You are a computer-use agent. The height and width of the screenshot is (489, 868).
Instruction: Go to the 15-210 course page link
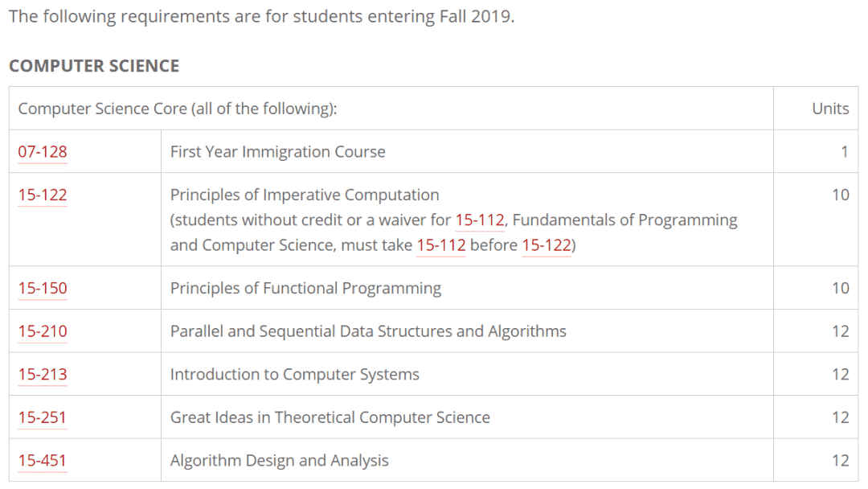point(43,331)
